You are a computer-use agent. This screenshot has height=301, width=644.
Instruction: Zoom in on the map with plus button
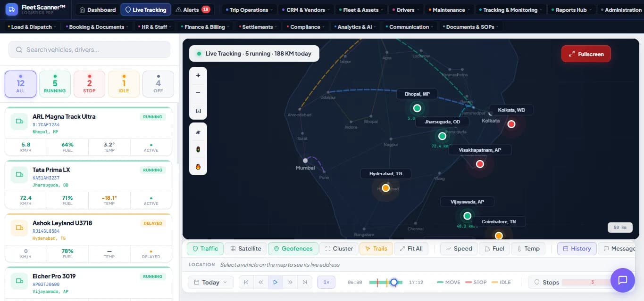198,75
